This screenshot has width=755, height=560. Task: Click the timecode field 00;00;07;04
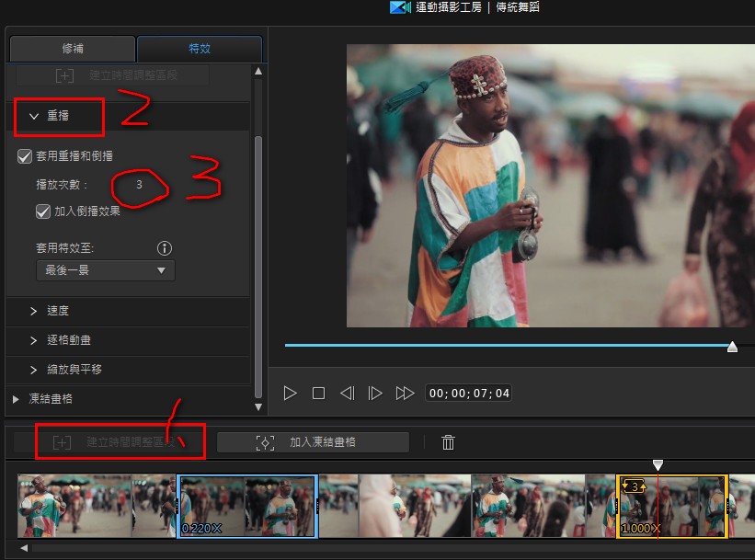[468, 394]
